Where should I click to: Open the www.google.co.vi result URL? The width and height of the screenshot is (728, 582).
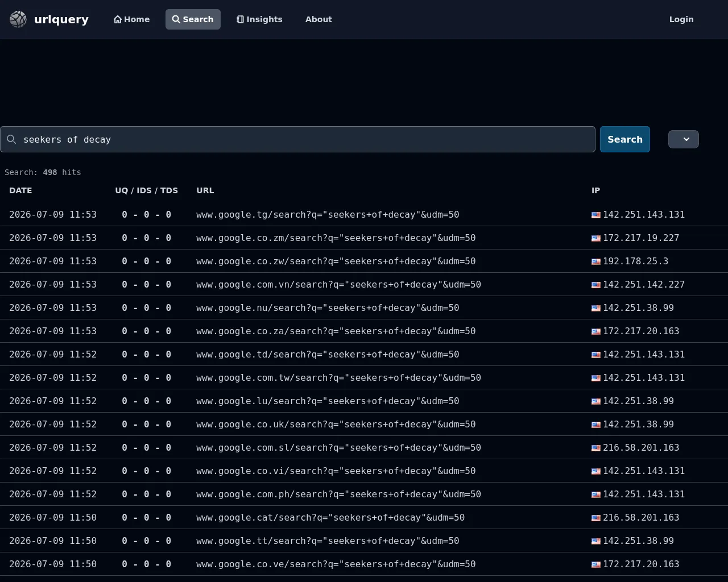coord(336,471)
